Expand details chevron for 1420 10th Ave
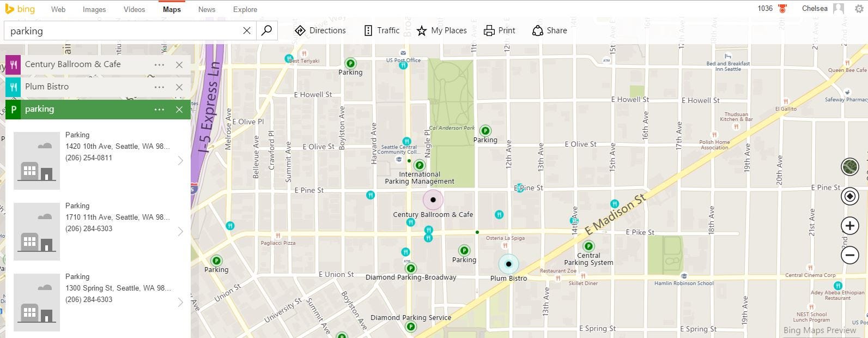Image resolution: width=868 pixels, height=338 pixels. pyautogui.click(x=180, y=160)
